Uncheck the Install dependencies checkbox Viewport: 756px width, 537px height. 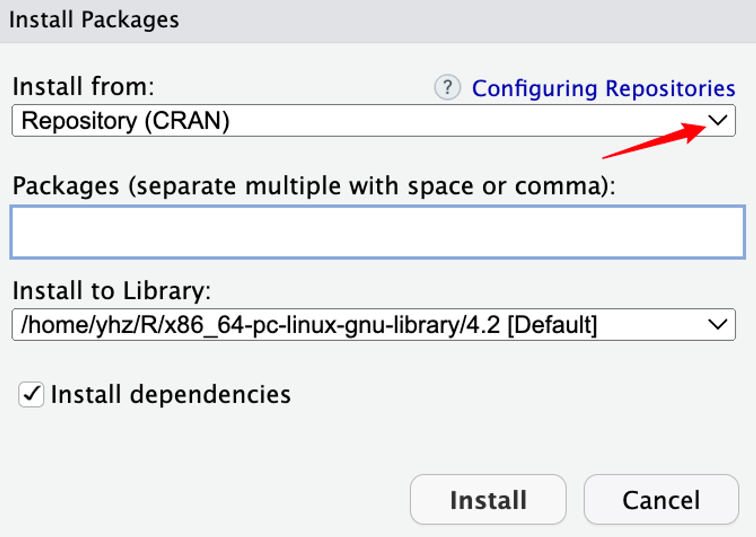(x=31, y=394)
